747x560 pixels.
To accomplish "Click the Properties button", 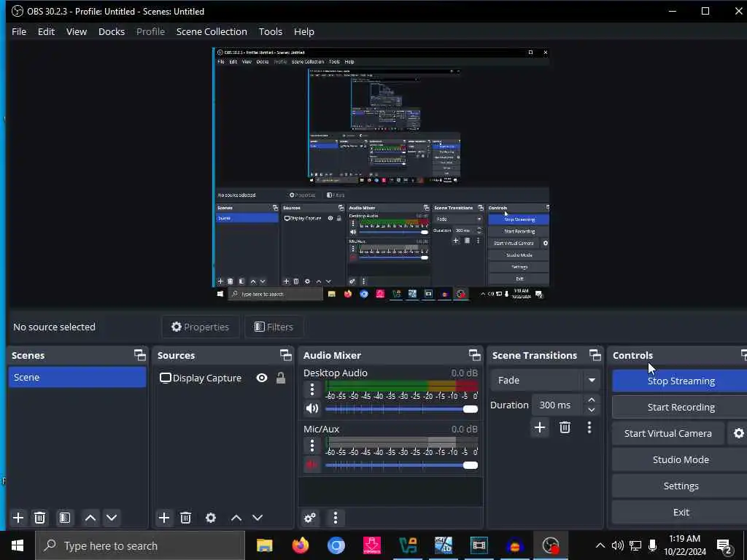I will tap(200, 327).
